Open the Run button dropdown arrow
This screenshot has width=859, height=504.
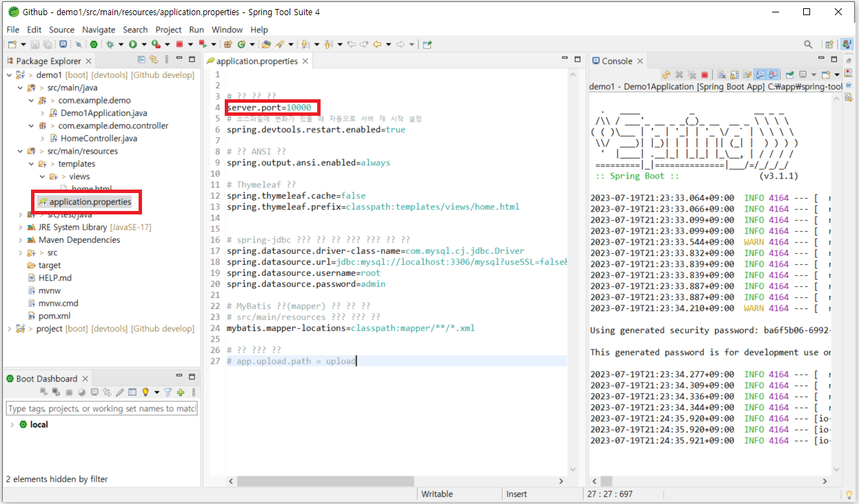143,44
